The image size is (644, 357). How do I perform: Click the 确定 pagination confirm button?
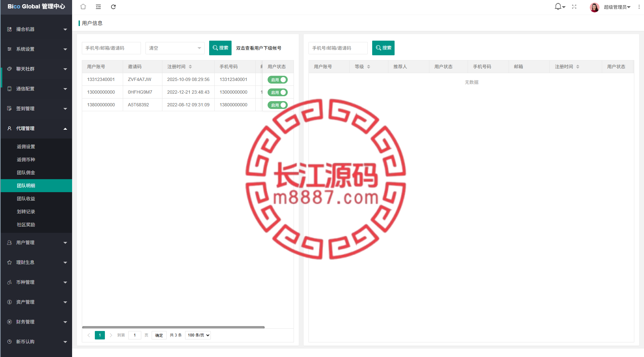pyautogui.click(x=159, y=335)
